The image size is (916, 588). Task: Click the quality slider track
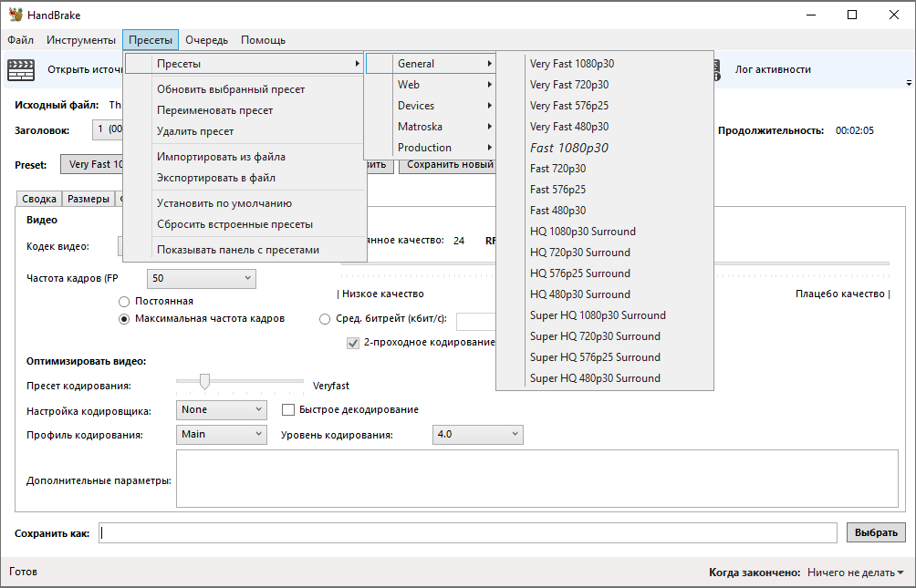800,263
